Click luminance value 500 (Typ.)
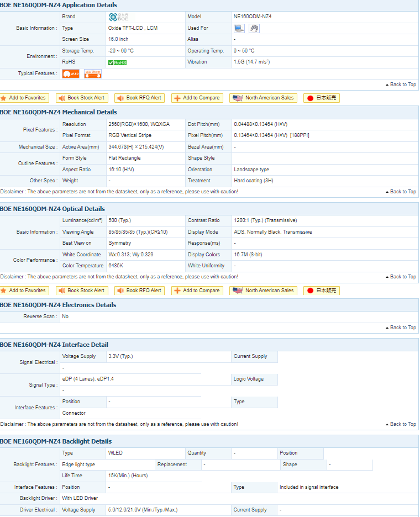The image size is (420, 517). tap(120, 220)
